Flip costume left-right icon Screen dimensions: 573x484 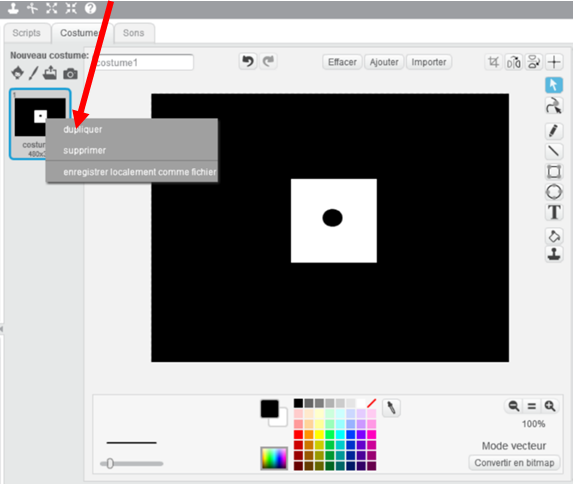click(513, 62)
